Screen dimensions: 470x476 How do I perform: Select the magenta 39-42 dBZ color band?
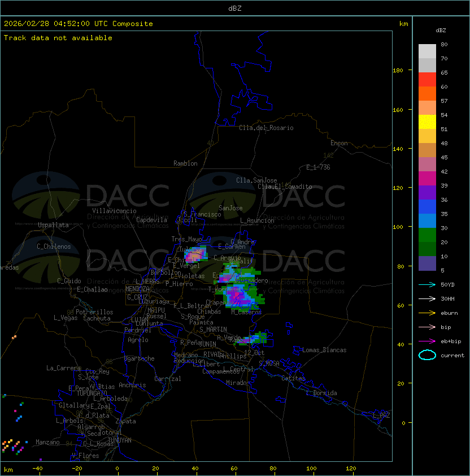(x=427, y=179)
